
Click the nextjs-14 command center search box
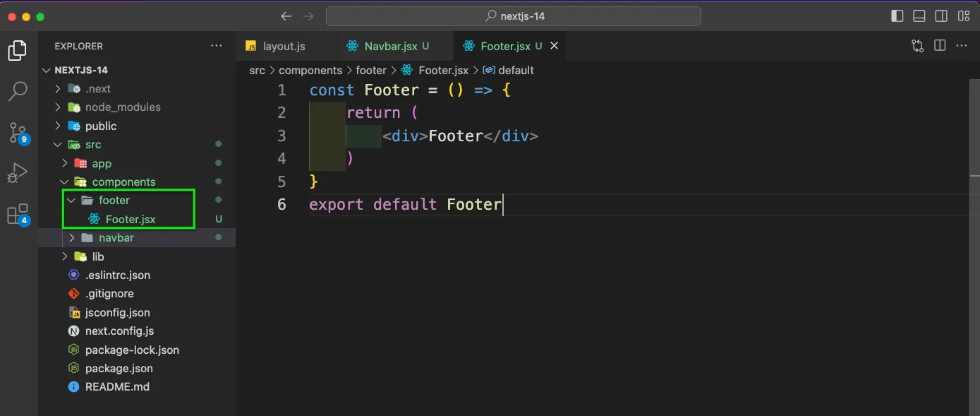tap(513, 16)
